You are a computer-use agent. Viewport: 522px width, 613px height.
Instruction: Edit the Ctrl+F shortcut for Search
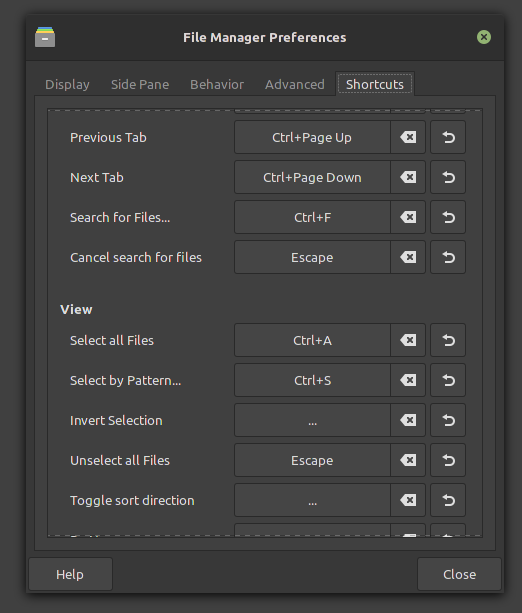point(312,217)
